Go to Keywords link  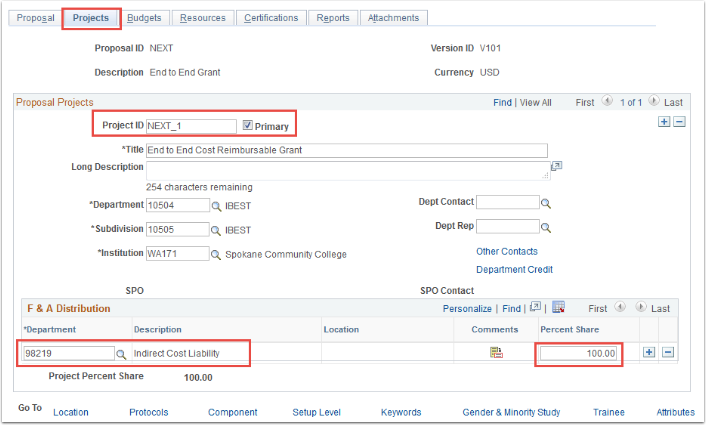click(x=401, y=412)
